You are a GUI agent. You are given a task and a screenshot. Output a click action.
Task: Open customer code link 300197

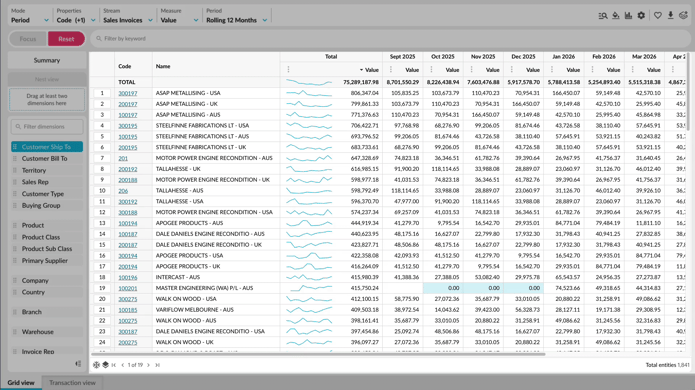[128, 93]
